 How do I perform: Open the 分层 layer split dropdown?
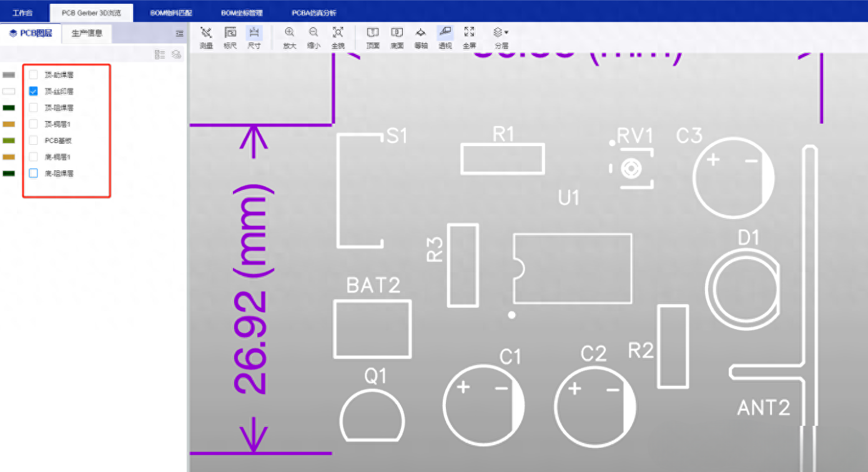[x=501, y=37]
